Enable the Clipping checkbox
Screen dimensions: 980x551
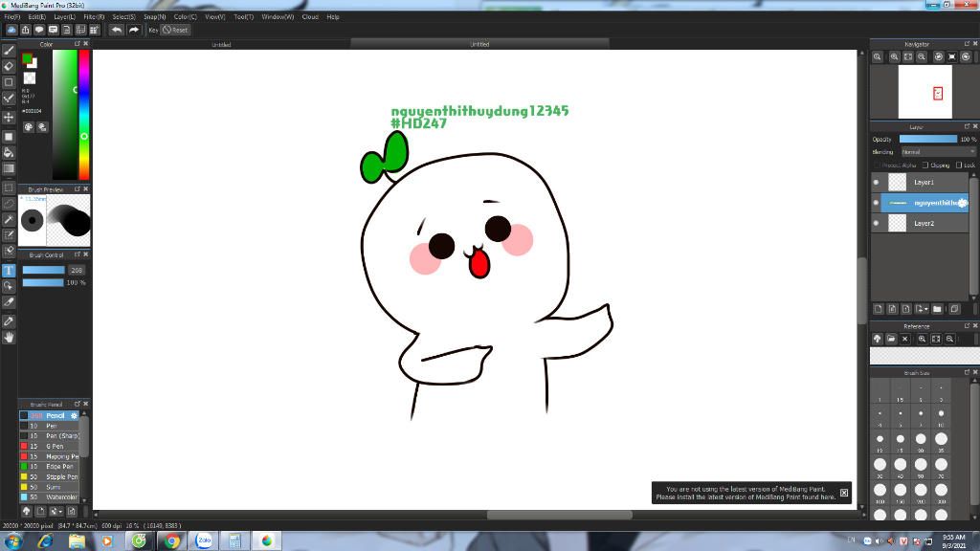point(925,165)
